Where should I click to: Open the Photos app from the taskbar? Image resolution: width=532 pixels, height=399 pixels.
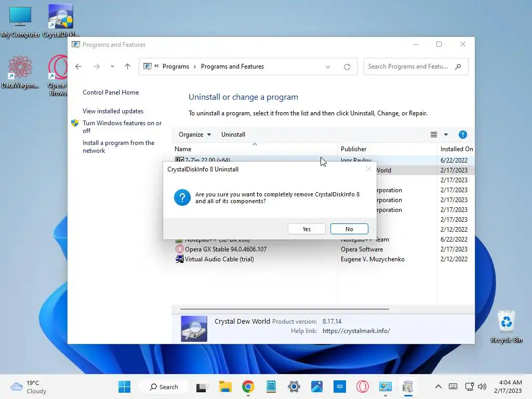316,387
